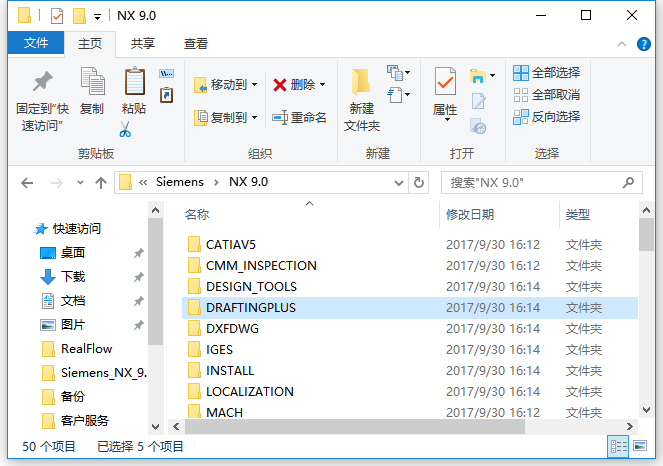This screenshot has width=663, height=466.
Task: Open Quick Access Toolbar customize dropdown
Action: coord(97,16)
